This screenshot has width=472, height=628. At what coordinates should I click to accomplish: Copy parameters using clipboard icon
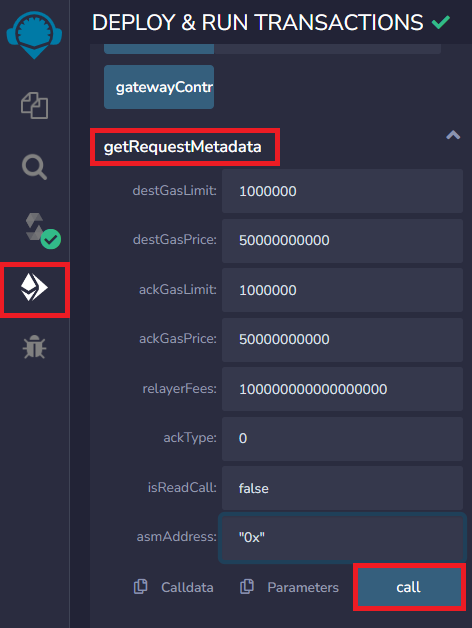click(247, 587)
